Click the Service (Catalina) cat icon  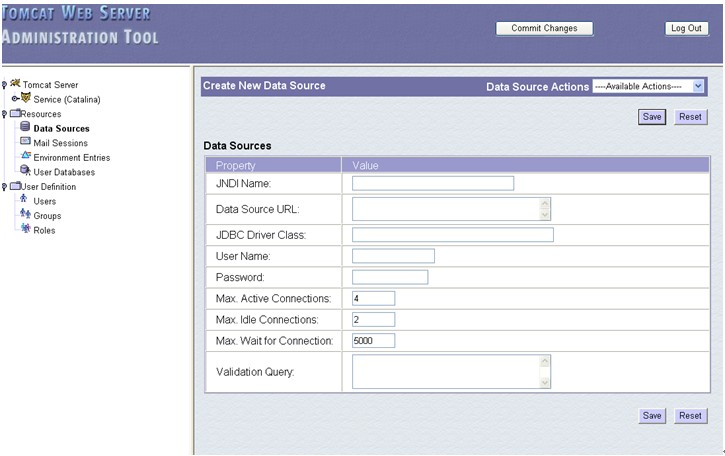click(x=26, y=98)
